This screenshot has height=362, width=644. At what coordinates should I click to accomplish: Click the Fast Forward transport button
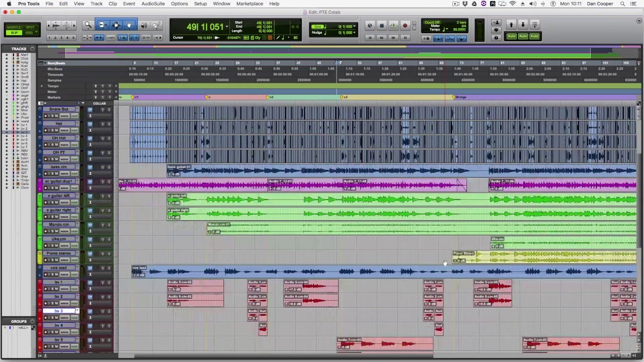[x=393, y=38]
